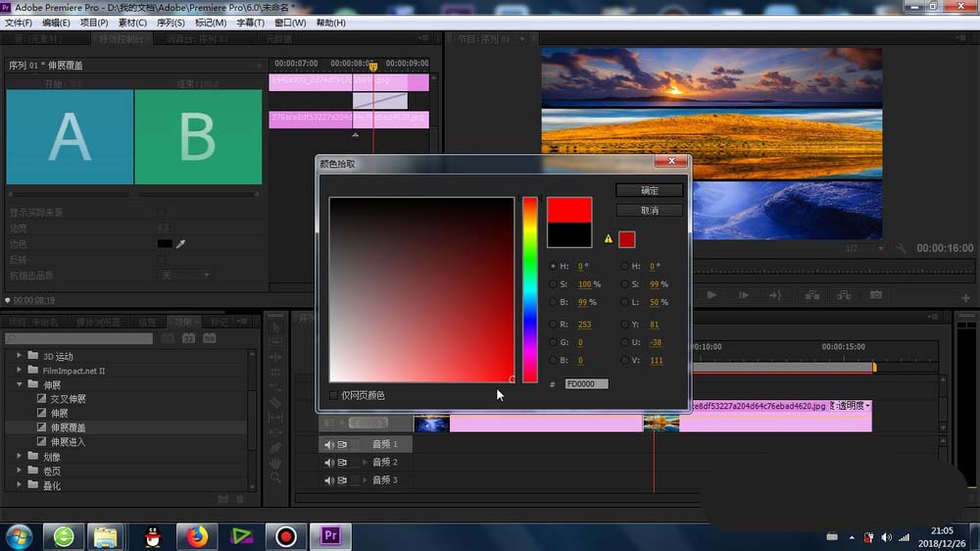Toggle the 反转 checkbox
The height and width of the screenshot is (551, 980).
click(162, 259)
